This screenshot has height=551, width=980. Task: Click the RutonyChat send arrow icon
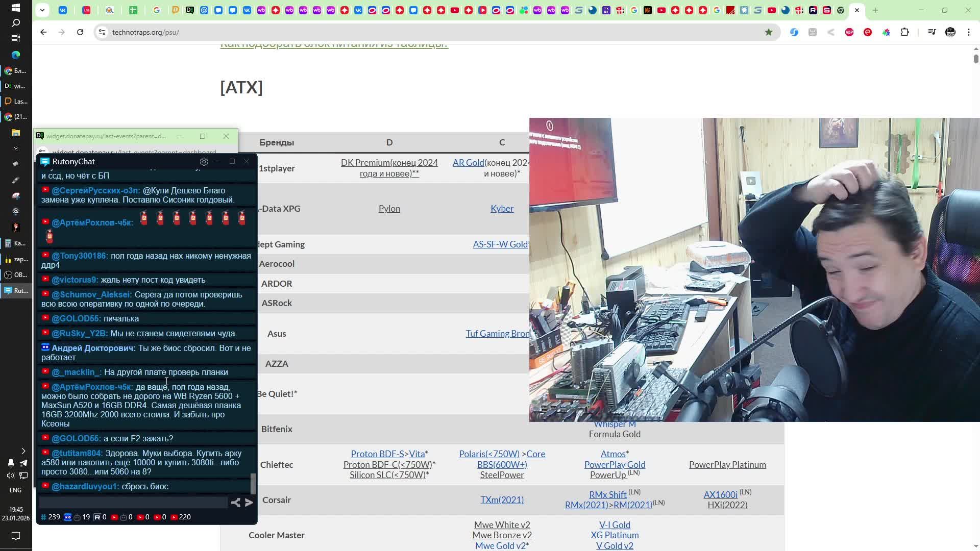pyautogui.click(x=249, y=503)
